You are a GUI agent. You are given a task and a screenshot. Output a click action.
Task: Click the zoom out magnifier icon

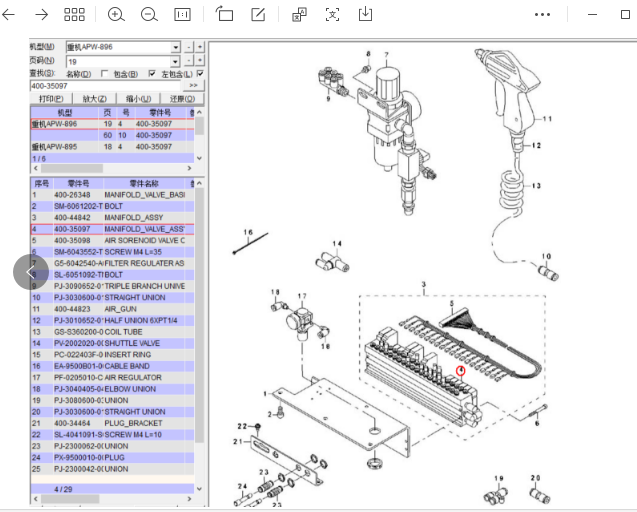[x=149, y=15]
